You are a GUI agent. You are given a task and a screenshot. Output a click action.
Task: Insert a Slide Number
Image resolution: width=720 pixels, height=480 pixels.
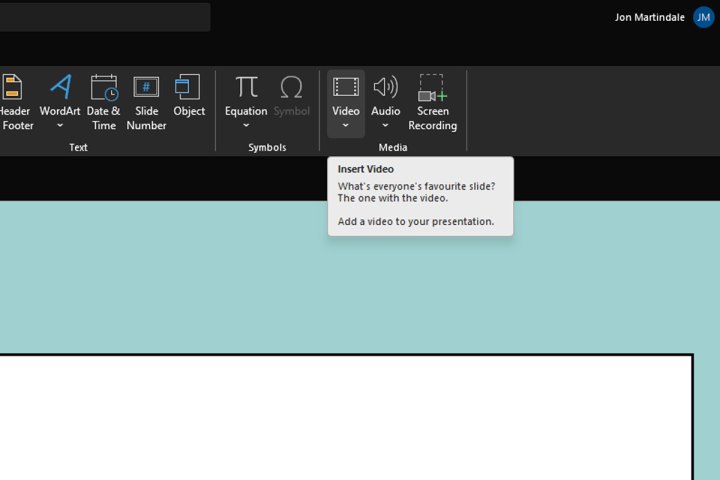point(146,103)
